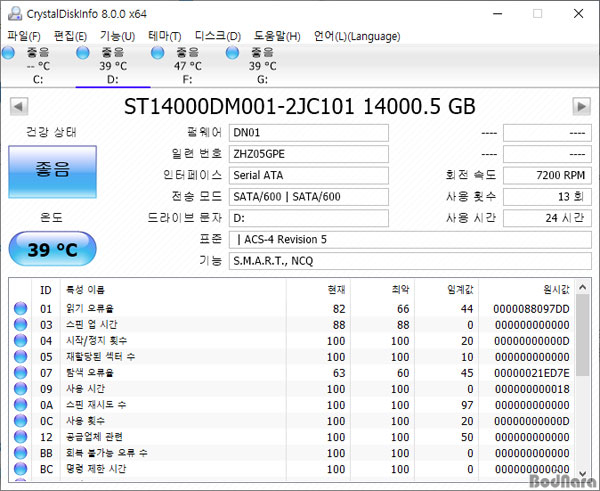Select the C: drive status tab

38,65
